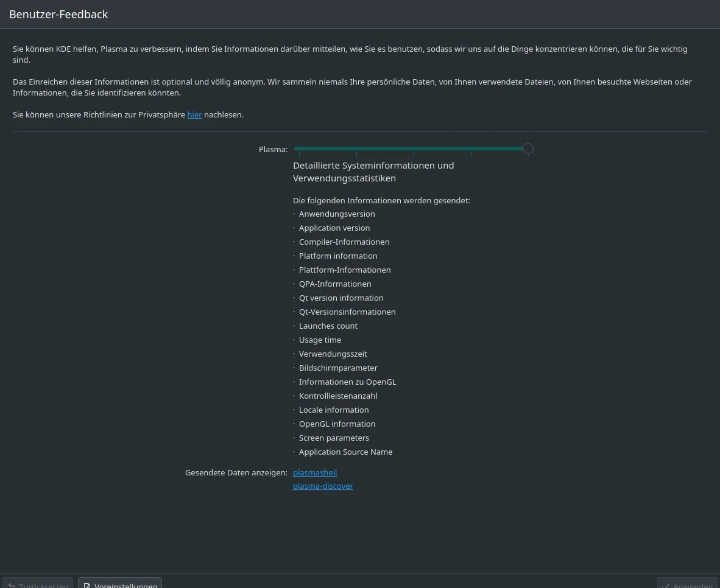The height and width of the screenshot is (588, 720).
Task: Click the Voreinstellungen button
Action: (120, 583)
